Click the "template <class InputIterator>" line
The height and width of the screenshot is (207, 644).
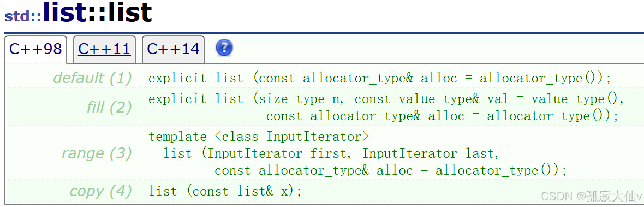click(x=259, y=137)
